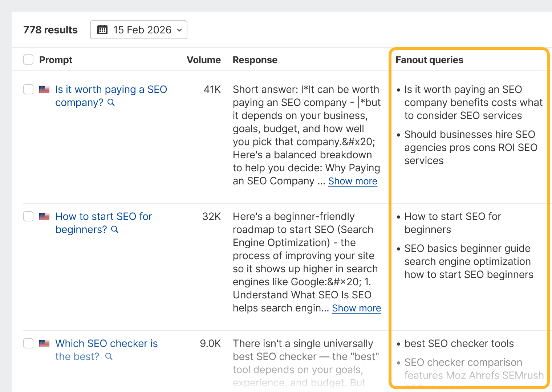Click fanout query 'best SEO checker tools'
552x392 pixels.
[x=459, y=343]
